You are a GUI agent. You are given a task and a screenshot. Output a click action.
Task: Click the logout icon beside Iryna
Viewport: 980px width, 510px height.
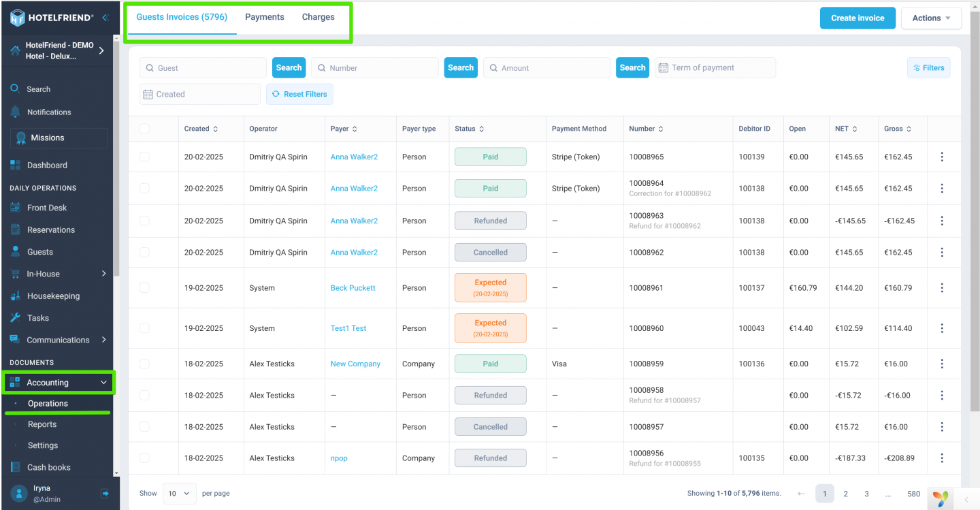click(105, 493)
